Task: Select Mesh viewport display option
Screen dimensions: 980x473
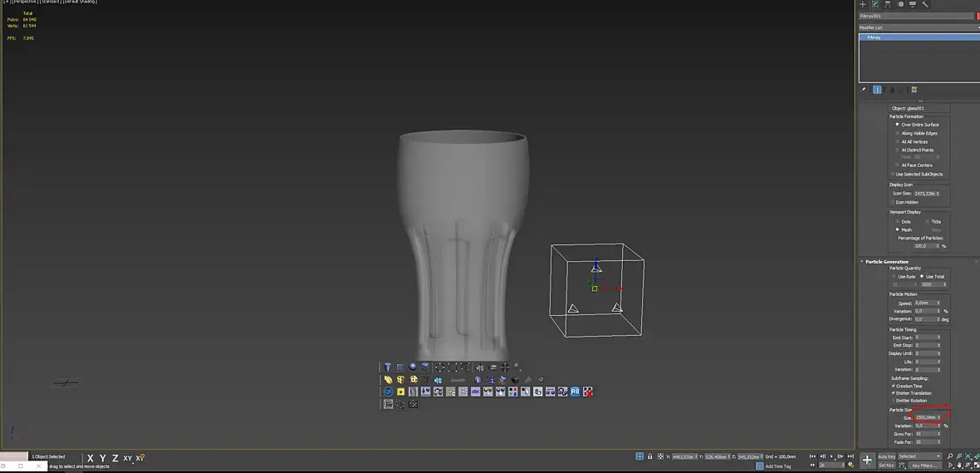Action: coord(904,229)
